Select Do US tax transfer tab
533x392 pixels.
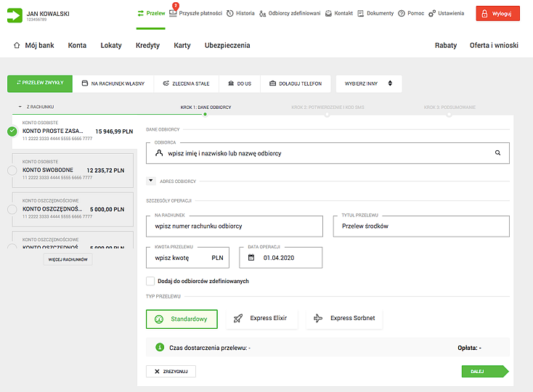tap(240, 83)
